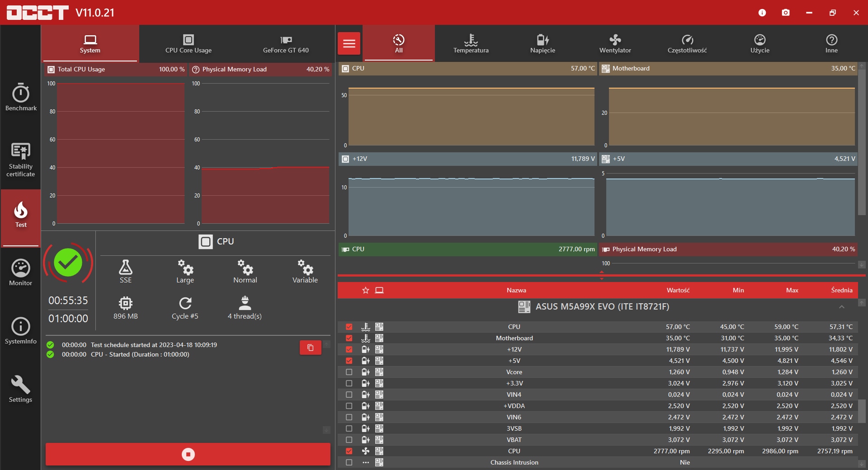
Task: Check the VBAT voltage checkbox
Action: coord(349,440)
